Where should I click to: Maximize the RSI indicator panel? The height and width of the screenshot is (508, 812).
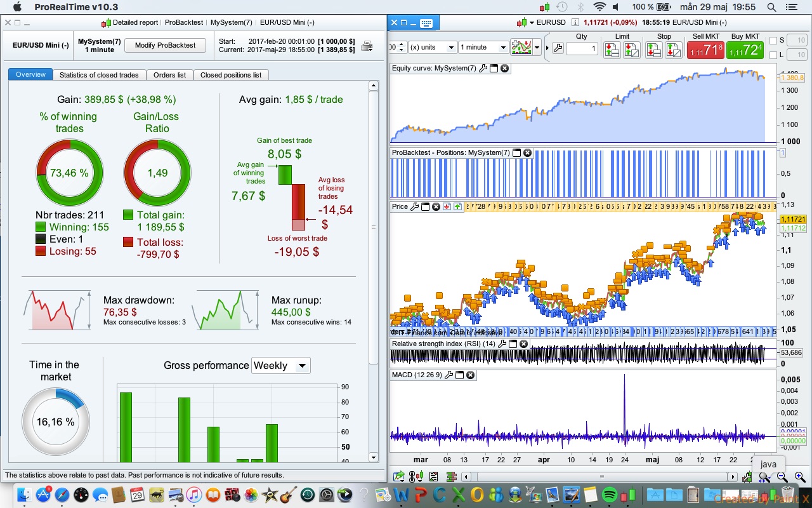pos(513,344)
